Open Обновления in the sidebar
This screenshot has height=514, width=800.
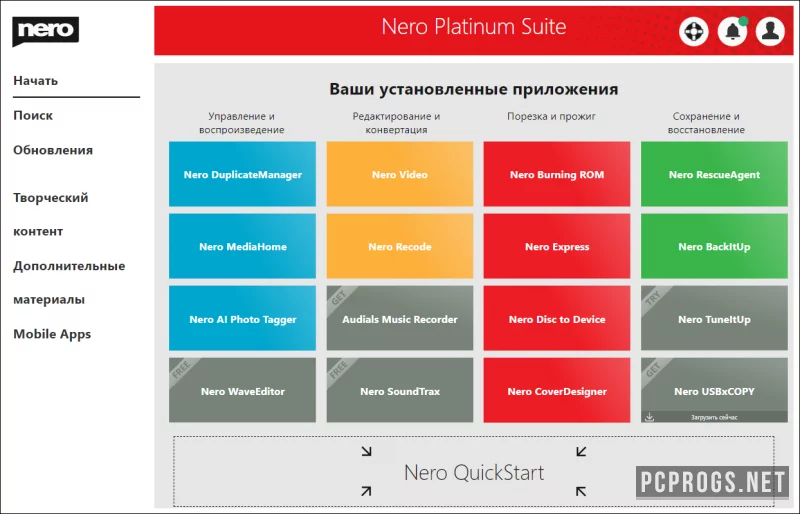[x=53, y=150]
